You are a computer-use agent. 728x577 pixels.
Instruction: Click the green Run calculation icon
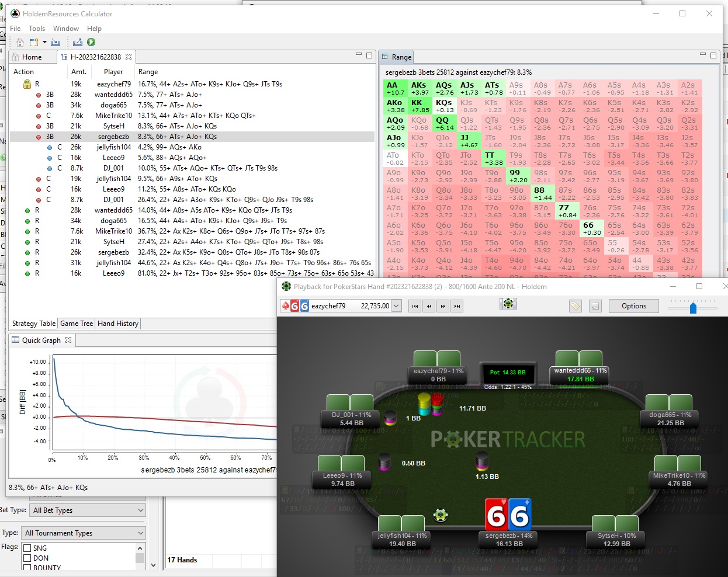[91, 42]
